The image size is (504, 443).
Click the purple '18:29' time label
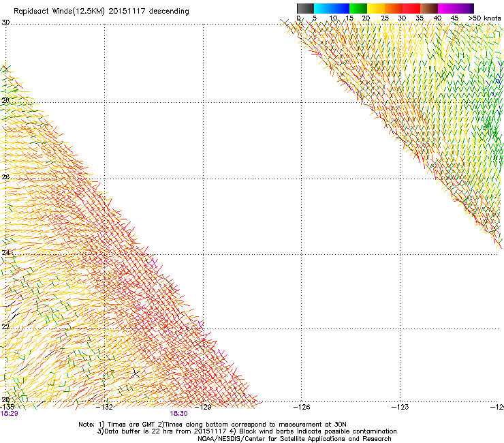pyautogui.click(x=9, y=414)
